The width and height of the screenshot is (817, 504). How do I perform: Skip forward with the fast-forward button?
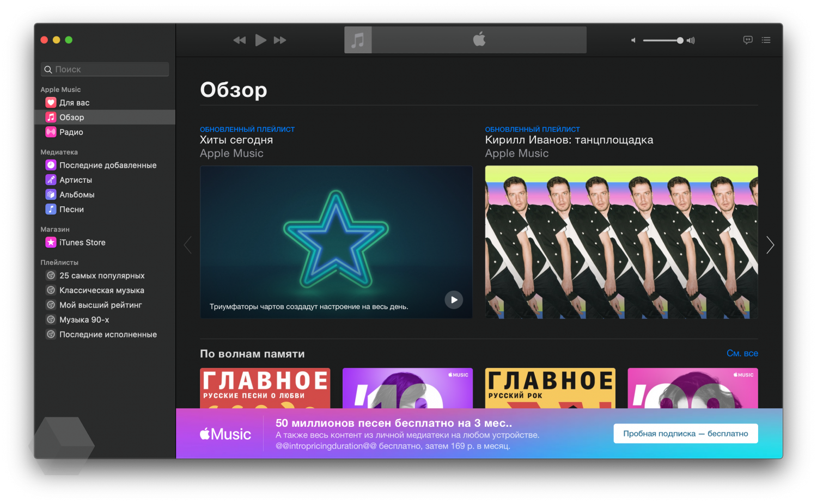280,40
